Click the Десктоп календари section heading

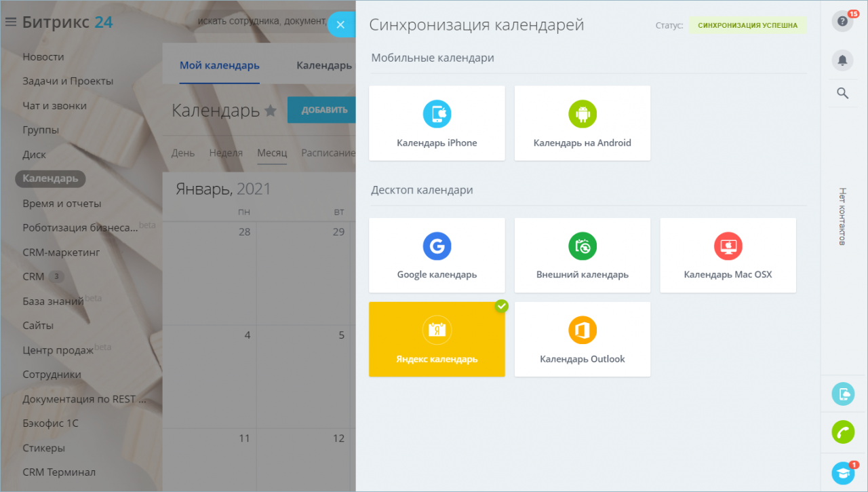coord(422,190)
